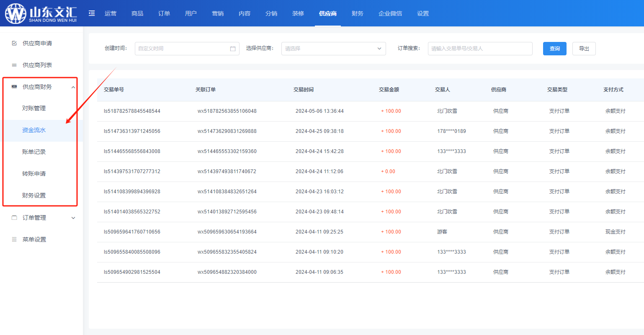This screenshot has width=644, height=335.
Task: Open the 分销 top menu
Action: click(271, 13)
